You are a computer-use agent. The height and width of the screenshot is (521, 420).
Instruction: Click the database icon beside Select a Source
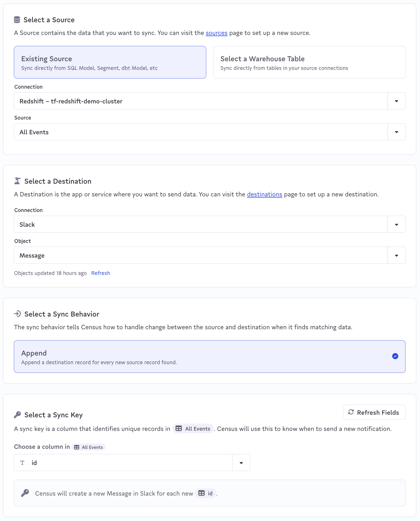point(17,20)
